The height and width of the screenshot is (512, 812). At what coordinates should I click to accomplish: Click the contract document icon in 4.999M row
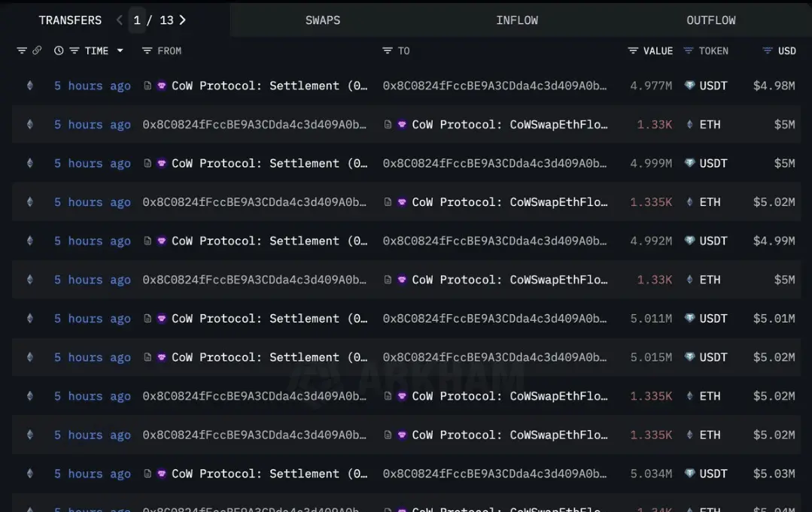(147, 163)
